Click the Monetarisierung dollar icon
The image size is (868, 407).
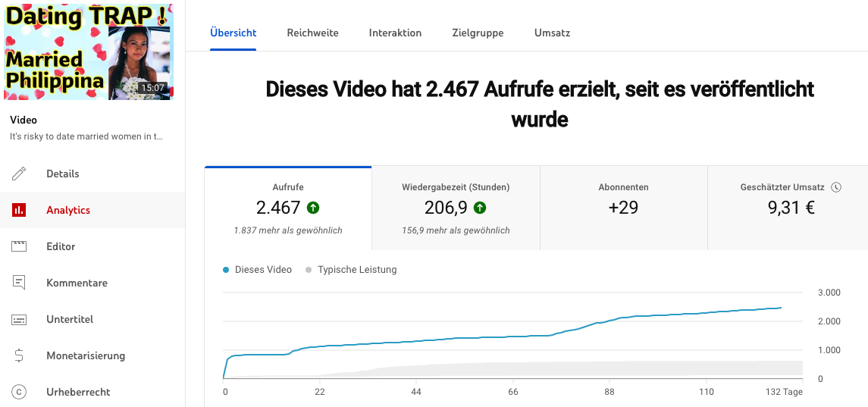point(19,355)
